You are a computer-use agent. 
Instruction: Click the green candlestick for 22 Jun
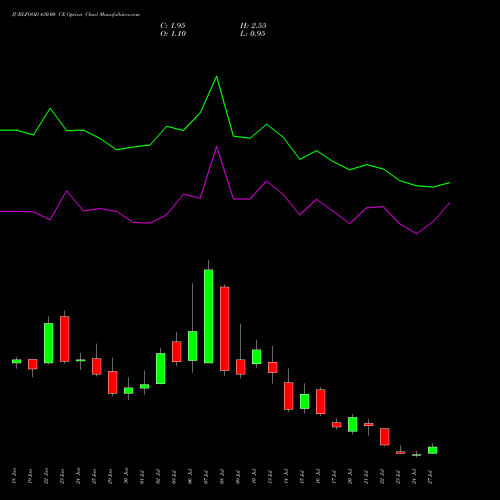coord(49,343)
